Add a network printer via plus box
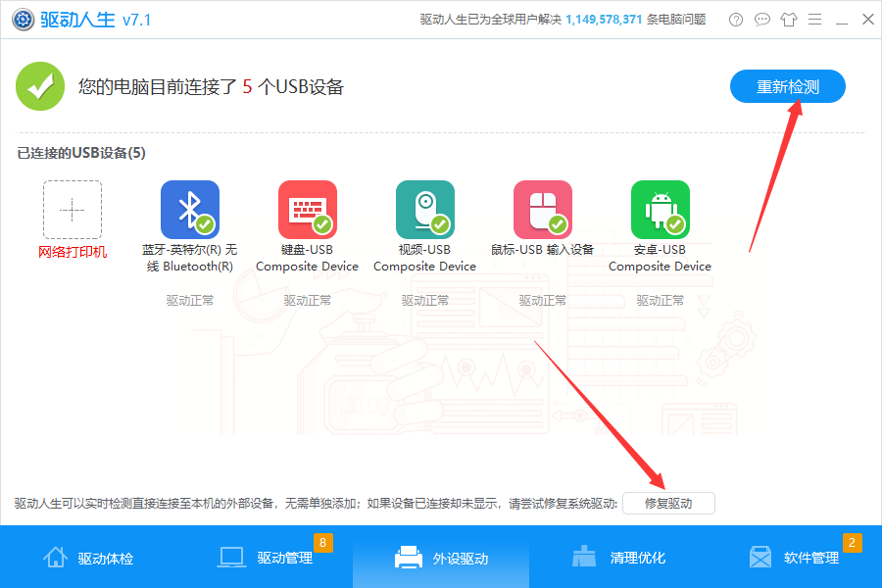 click(x=73, y=210)
